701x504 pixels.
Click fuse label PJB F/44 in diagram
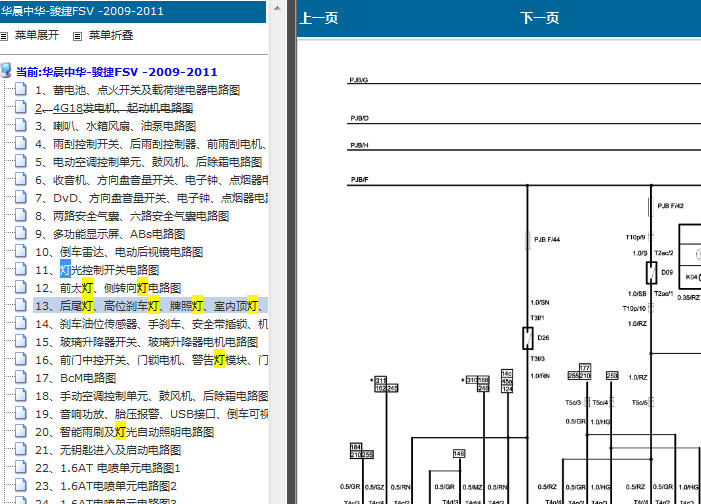(547, 240)
